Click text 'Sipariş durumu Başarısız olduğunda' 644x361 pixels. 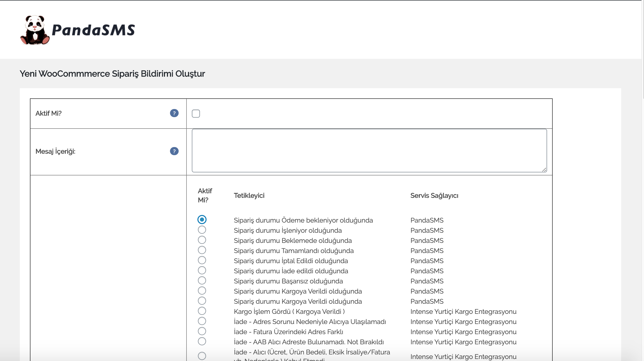pyautogui.click(x=288, y=281)
